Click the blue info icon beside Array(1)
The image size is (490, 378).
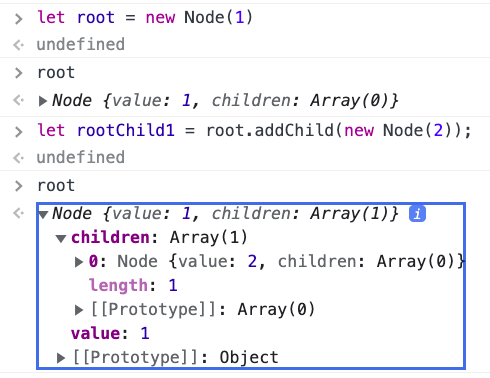coord(417,214)
